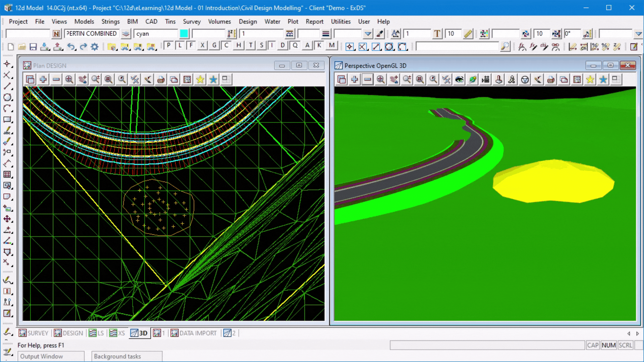Toggle the Grid snap G button
The width and height of the screenshot is (644, 362).
click(214, 45)
